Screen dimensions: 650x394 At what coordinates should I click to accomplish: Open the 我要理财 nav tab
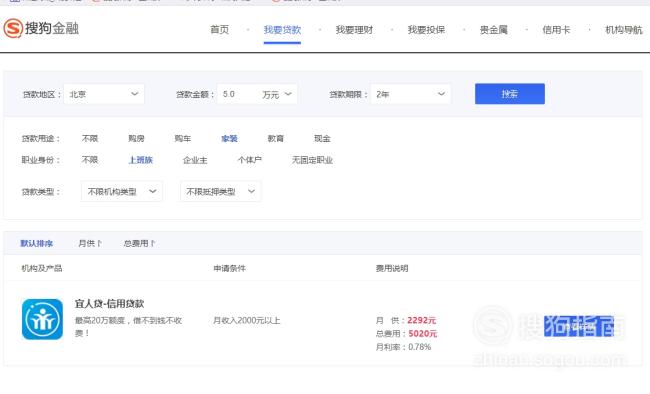[354, 30]
